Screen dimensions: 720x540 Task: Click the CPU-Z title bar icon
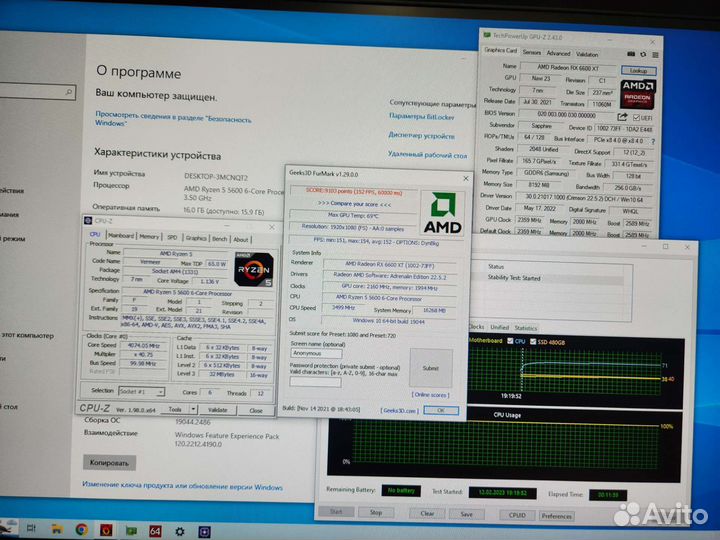pyautogui.click(x=88, y=221)
